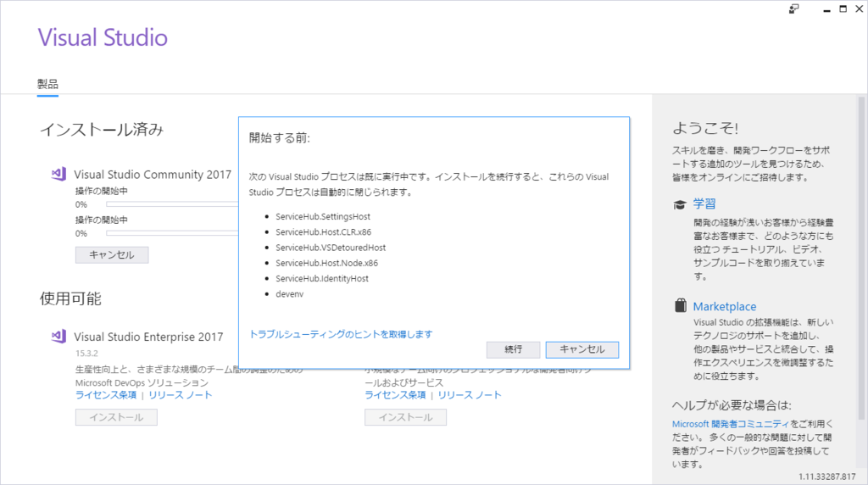
Task: Click キャンセル button in the dialog
Action: coord(581,349)
